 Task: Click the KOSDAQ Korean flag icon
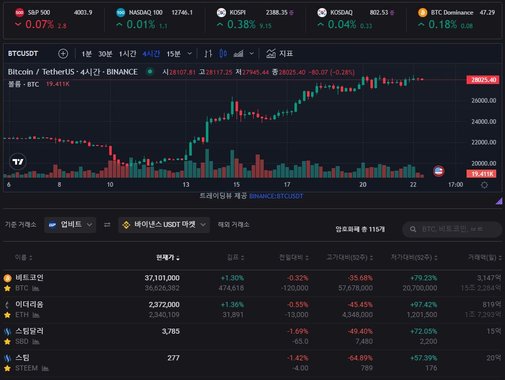pos(322,13)
